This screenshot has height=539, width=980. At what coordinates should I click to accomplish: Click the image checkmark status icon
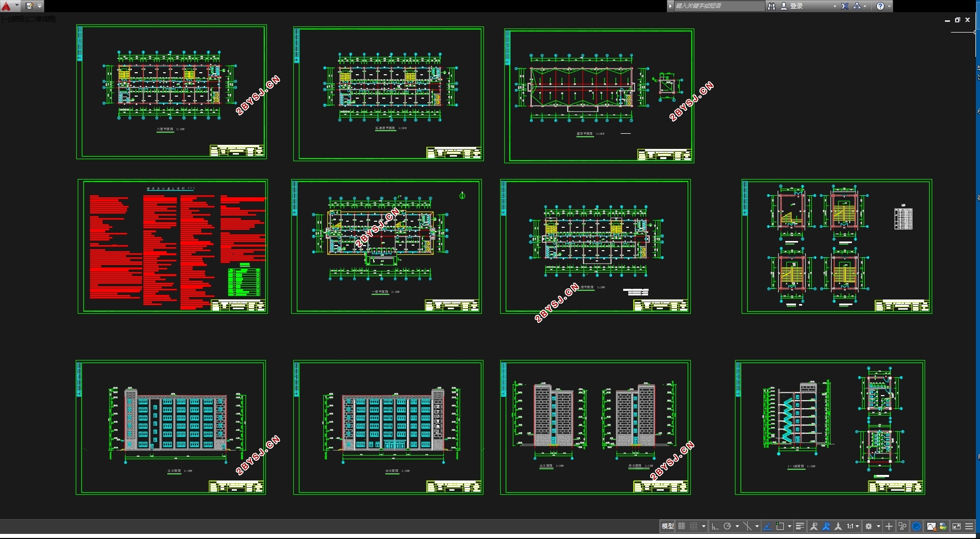tap(943, 526)
